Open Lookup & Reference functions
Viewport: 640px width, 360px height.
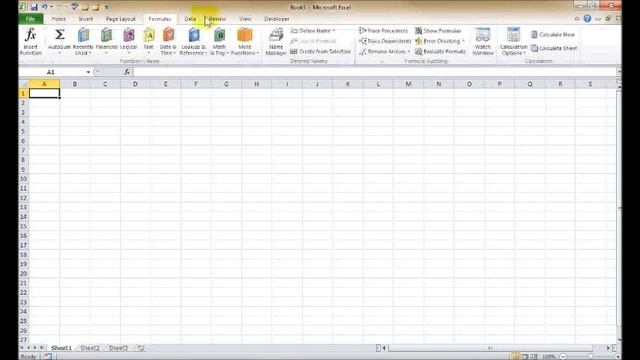193,41
